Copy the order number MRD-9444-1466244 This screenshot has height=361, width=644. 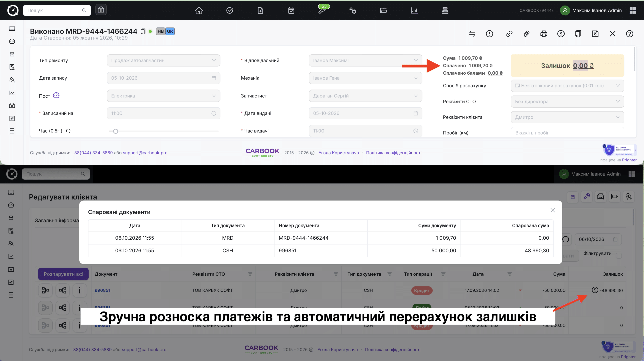(143, 31)
